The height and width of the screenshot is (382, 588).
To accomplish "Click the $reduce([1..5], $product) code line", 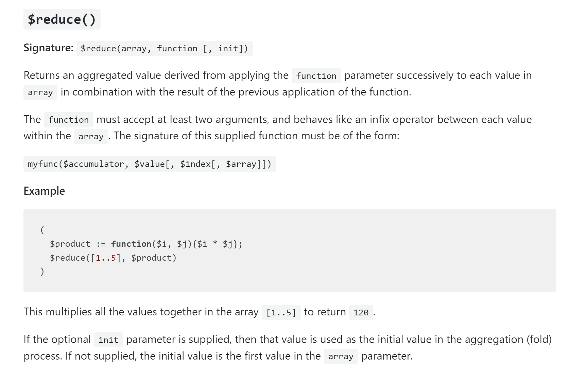I will [x=113, y=258].
